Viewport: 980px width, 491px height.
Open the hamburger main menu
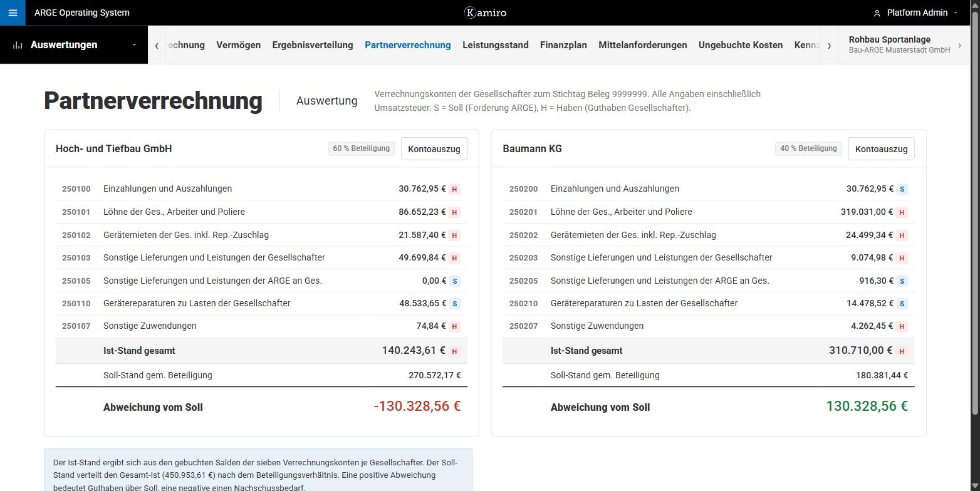(x=13, y=13)
